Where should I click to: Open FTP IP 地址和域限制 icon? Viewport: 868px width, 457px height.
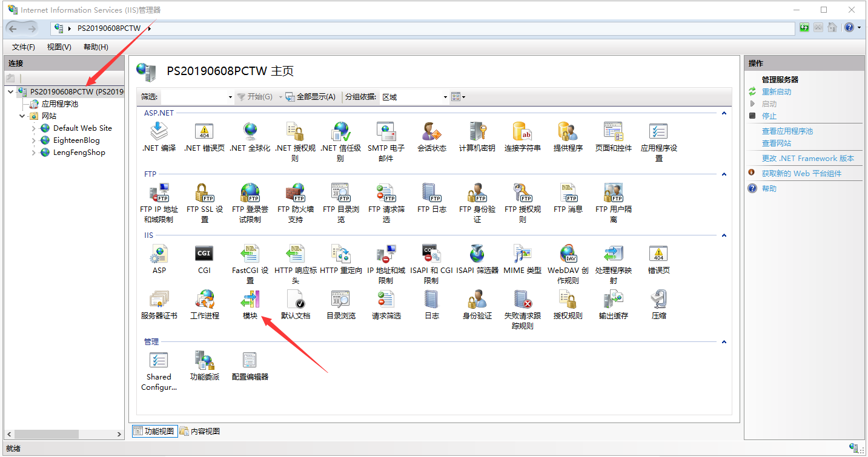tap(159, 203)
